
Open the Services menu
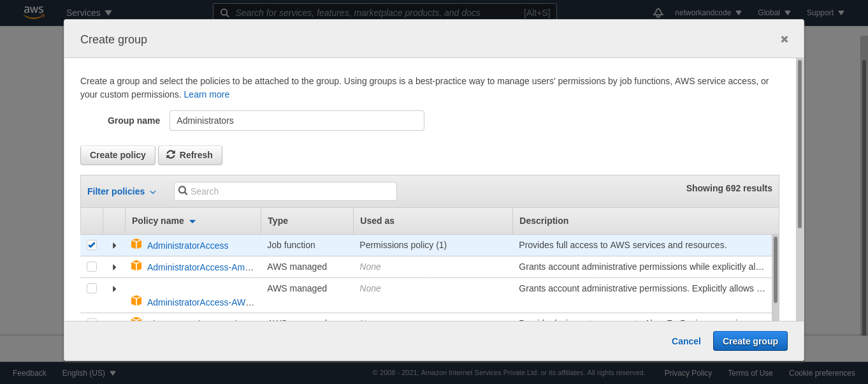[x=89, y=13]
